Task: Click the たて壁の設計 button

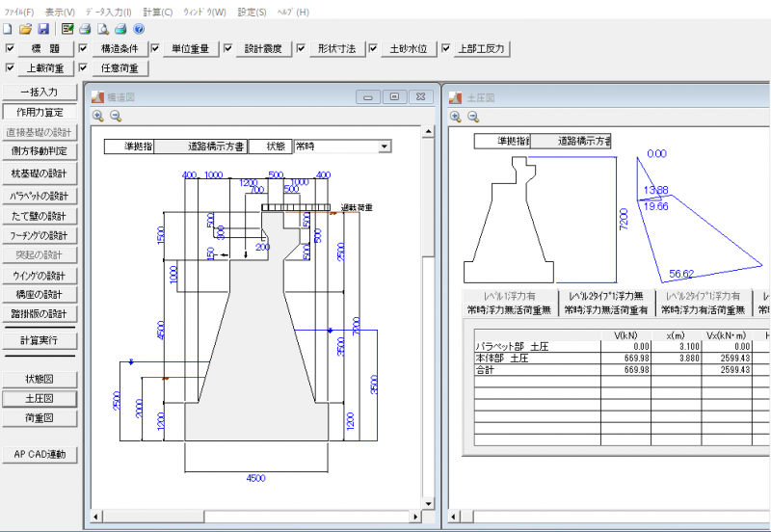Action: point(40,216)
